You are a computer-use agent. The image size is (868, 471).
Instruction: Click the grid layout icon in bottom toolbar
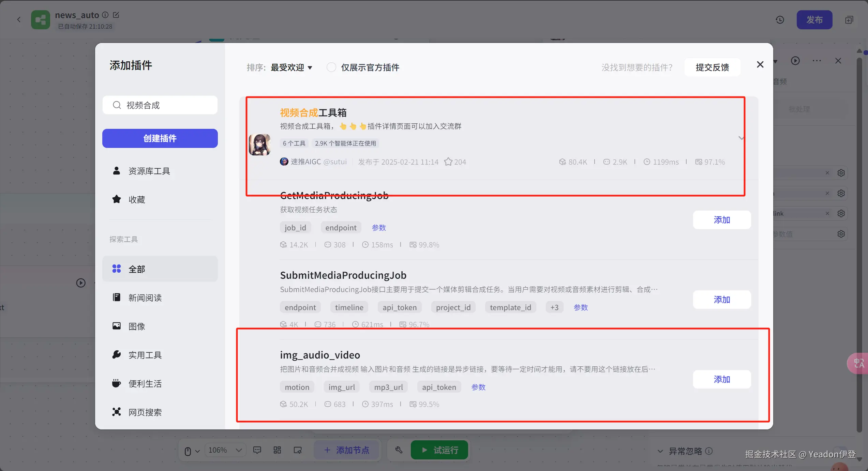coord(277,450)
